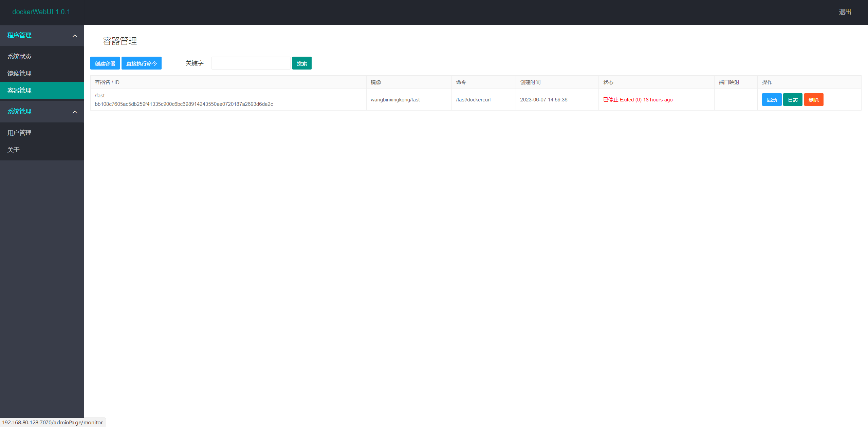The height and width of the screenshot is (427, 868).
Task: Select 容器管理 in the sidebar
Action: (x=19, y=91)
